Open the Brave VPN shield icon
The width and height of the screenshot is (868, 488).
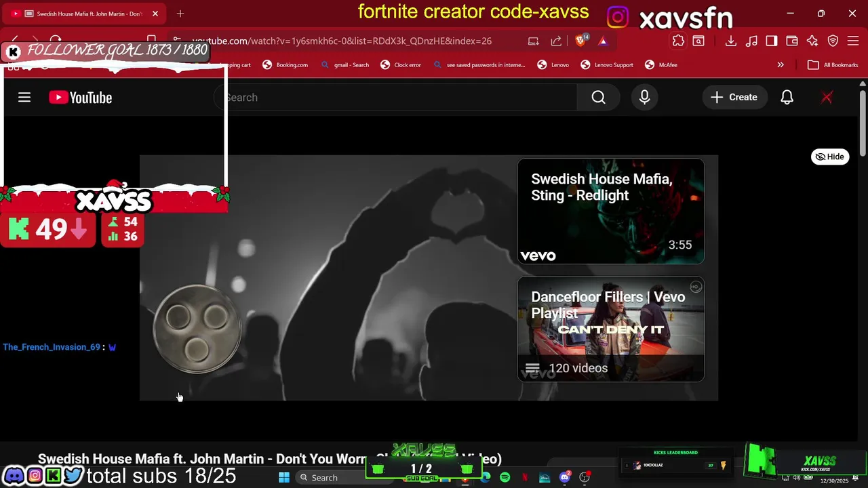coord(833,41)
